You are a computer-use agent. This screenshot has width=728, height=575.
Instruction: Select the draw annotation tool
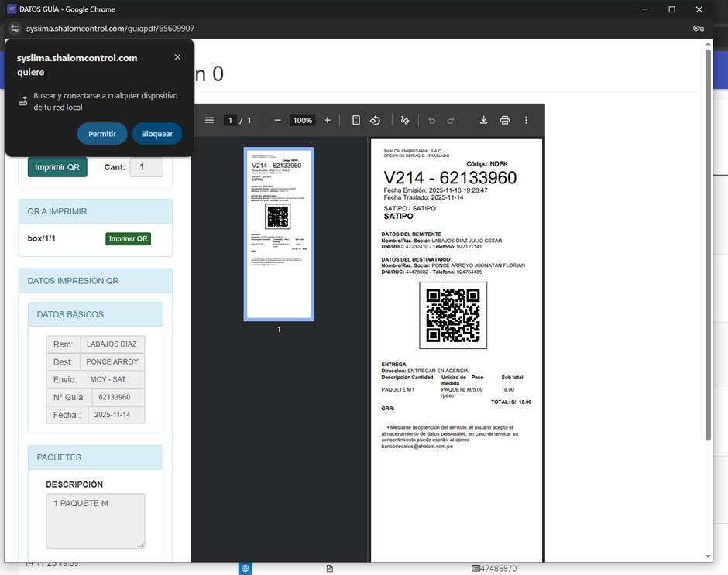click(404, 120)
